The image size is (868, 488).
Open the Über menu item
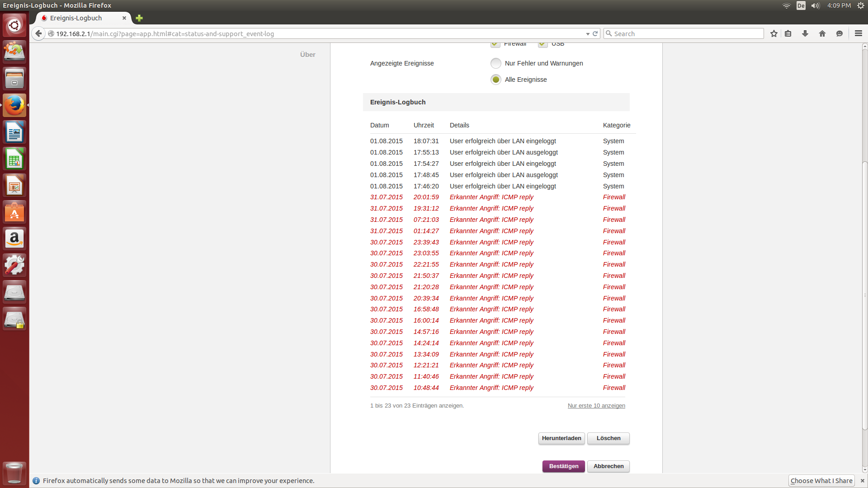click(307, 54)
